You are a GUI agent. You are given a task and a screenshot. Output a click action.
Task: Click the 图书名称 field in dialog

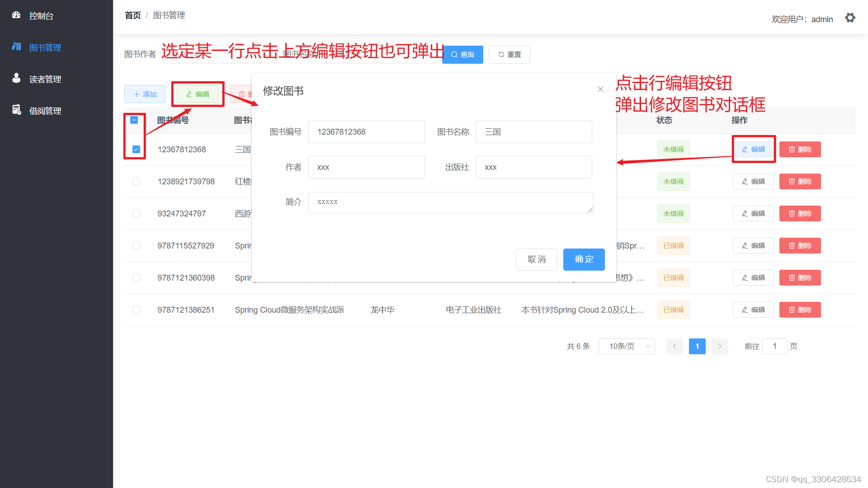pos(534,132)
